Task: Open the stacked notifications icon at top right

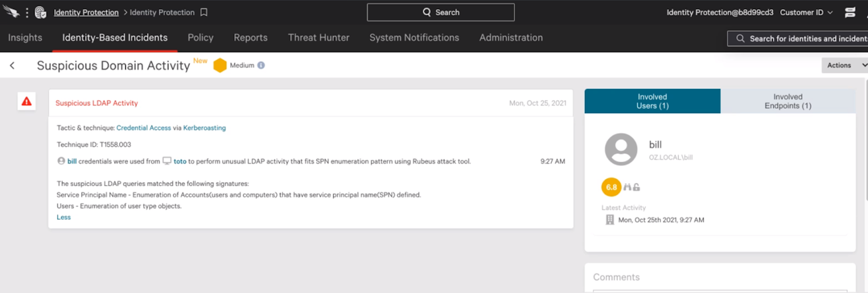Action: coord(850,13)
